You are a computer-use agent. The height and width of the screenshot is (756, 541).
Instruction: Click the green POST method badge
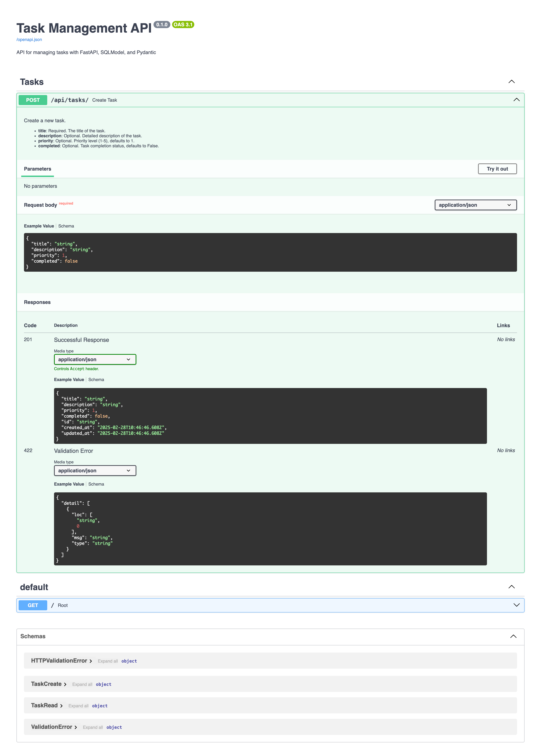[33, 100]
